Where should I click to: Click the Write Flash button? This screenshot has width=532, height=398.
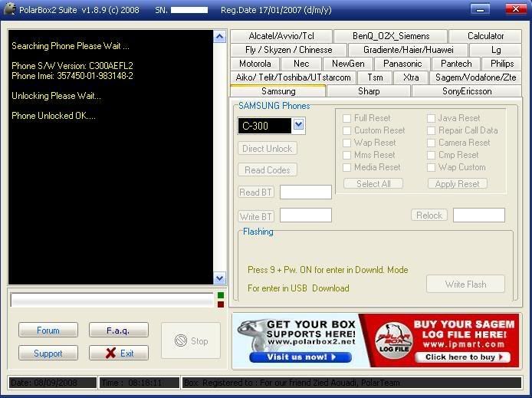pyautogui.click(x=465, y=285)
